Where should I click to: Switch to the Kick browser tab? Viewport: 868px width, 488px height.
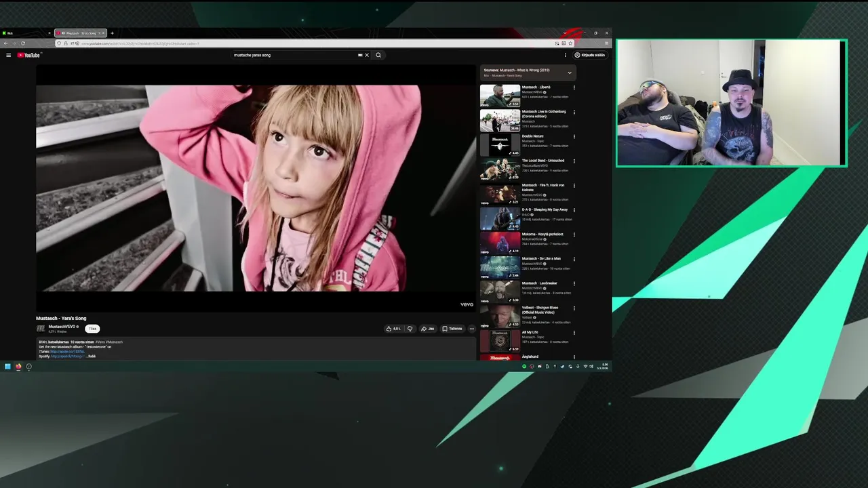coord(26,33)
